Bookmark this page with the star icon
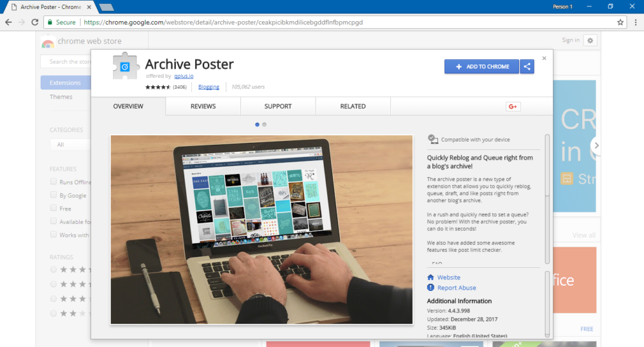Screen dimensions: 644x347 pyautogui.click(x=620, y=22)
